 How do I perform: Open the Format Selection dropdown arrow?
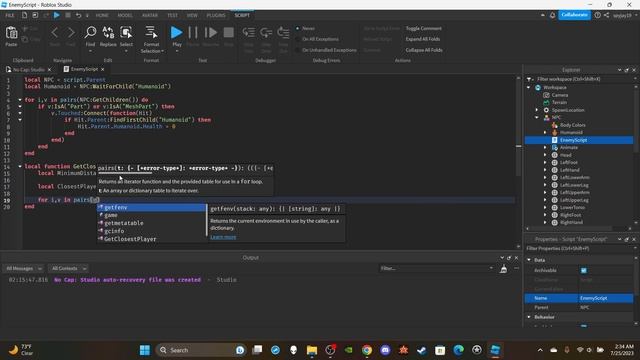(162, 51)
